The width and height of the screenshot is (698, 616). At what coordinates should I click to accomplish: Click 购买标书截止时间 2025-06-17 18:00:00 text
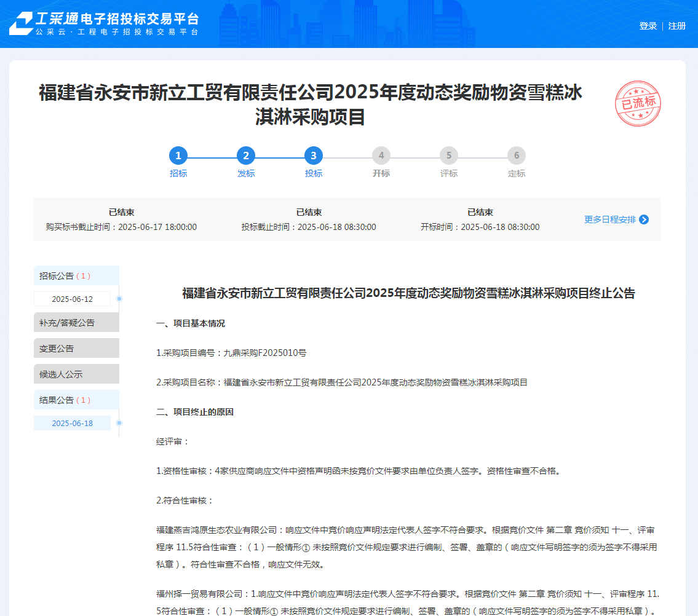pyautogui.click(x=121, y=227)
